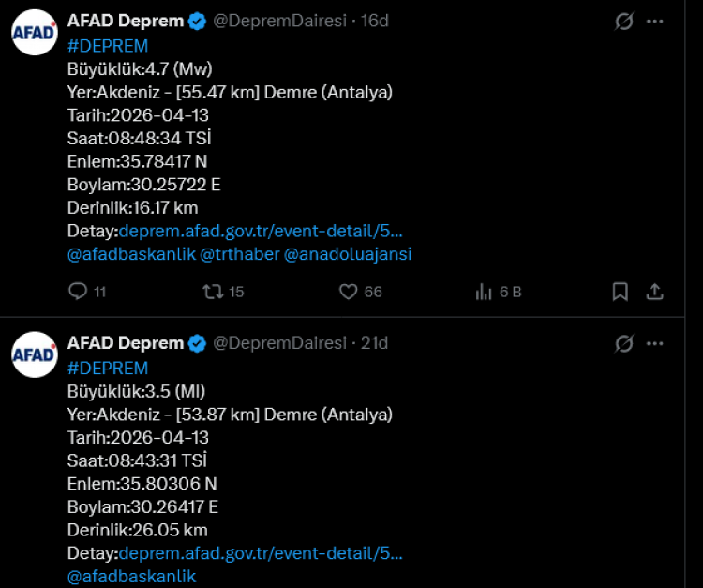
Task: Open Grok icon on the 16d post
Action: [623, 22]
